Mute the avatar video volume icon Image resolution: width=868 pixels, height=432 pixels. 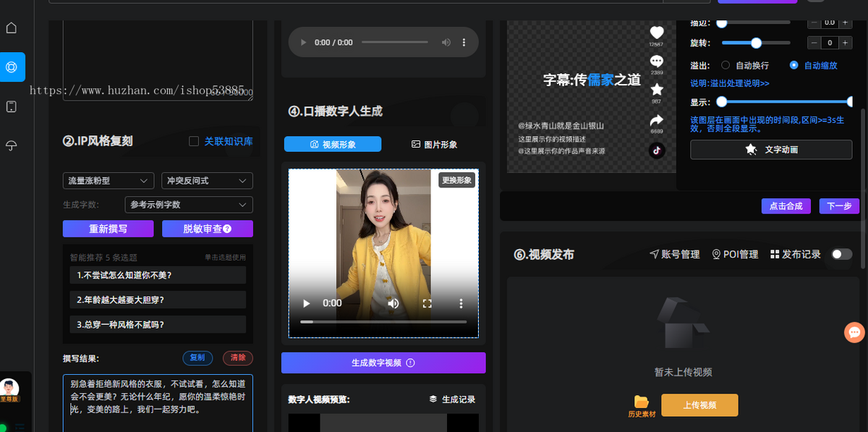393,303
